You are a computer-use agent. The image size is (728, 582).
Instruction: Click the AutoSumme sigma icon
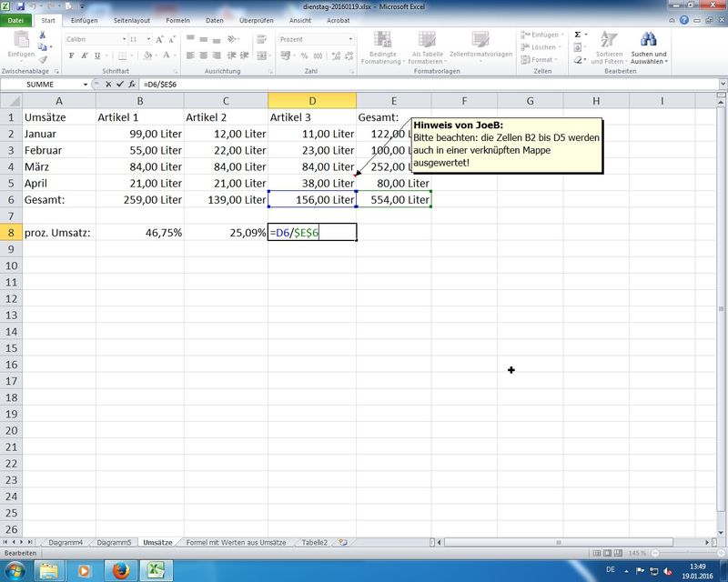(x=578, y=35)
